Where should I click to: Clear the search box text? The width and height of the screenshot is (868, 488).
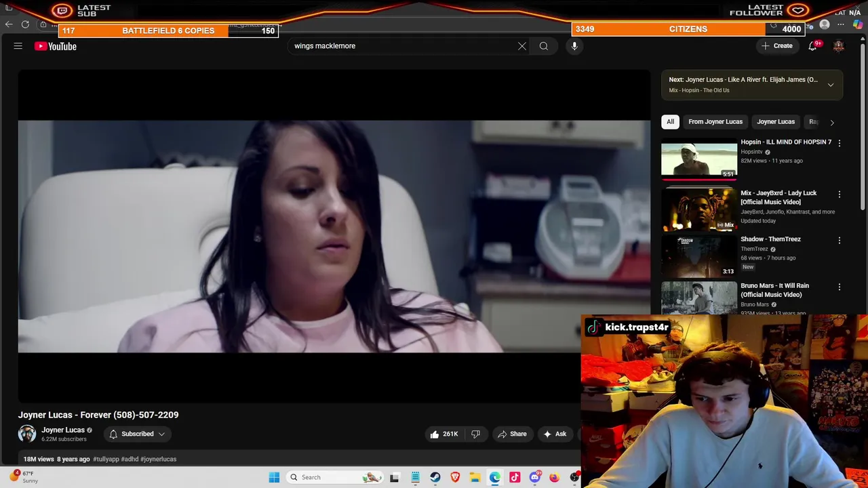tap(522, 46)
